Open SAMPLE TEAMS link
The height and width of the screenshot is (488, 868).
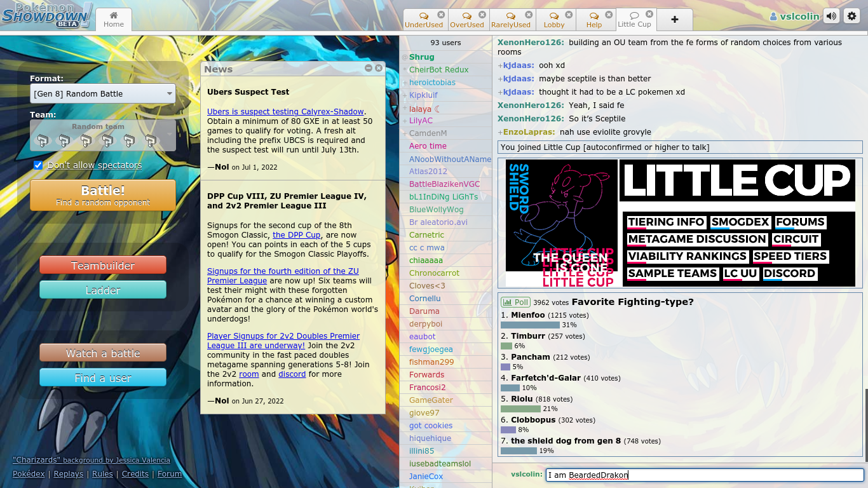click(672, 274)
